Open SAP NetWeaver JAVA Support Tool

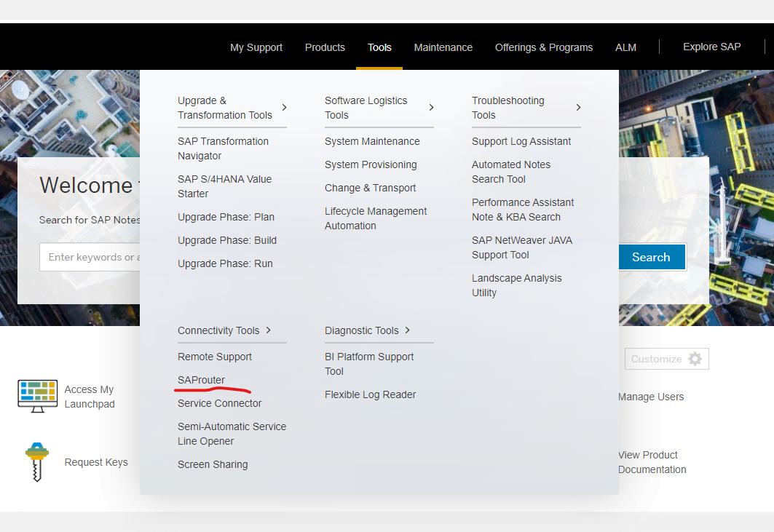point(522,247)
